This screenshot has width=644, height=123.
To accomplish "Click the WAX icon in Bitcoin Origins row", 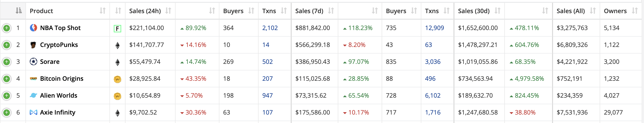I will click(117, 79).
